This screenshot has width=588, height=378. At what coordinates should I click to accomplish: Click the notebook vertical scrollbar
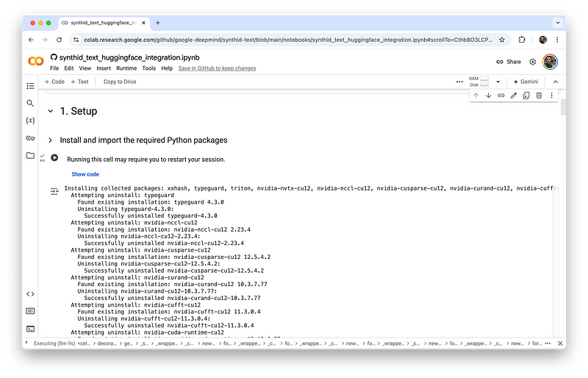[563, 107]
